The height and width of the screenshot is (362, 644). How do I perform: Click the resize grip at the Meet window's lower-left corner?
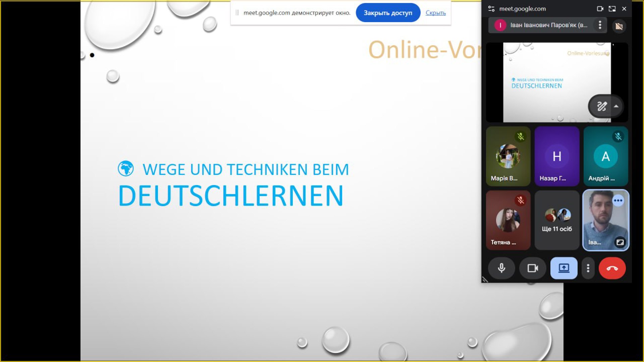pyautogui.click(x=485, y=279)
